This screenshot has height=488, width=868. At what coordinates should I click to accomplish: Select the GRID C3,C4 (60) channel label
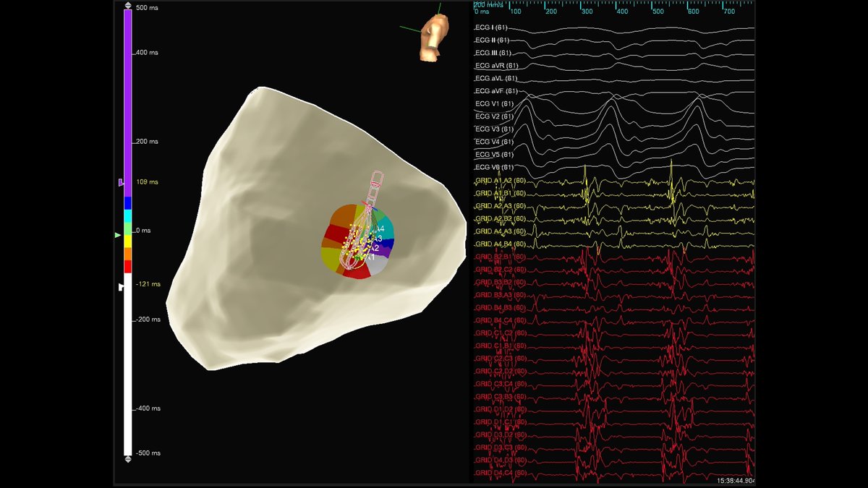pos(500,384)
